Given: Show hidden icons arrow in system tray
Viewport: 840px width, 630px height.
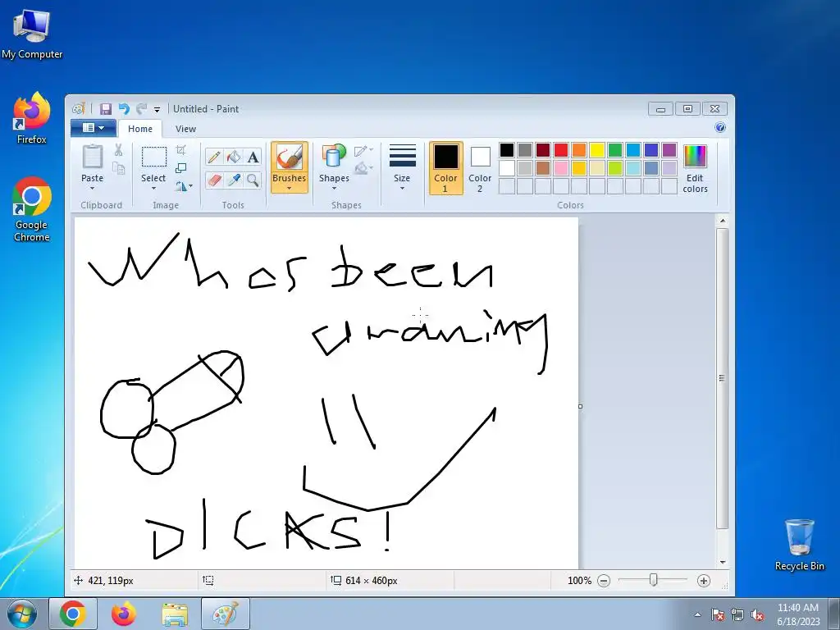Looking at the screenshot, I should pyautogui.click(x=697, y=615).
